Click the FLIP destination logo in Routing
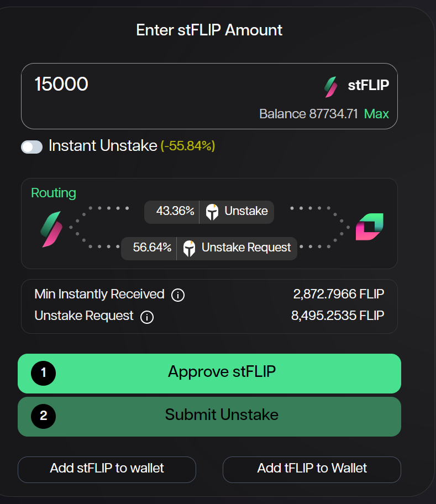Viewport: 436px width, 504px height. tap(369, 227)
